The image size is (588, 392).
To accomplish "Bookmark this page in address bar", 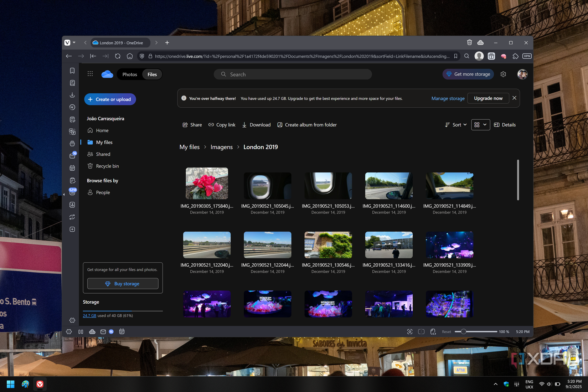I will click(x=455, y=56).
